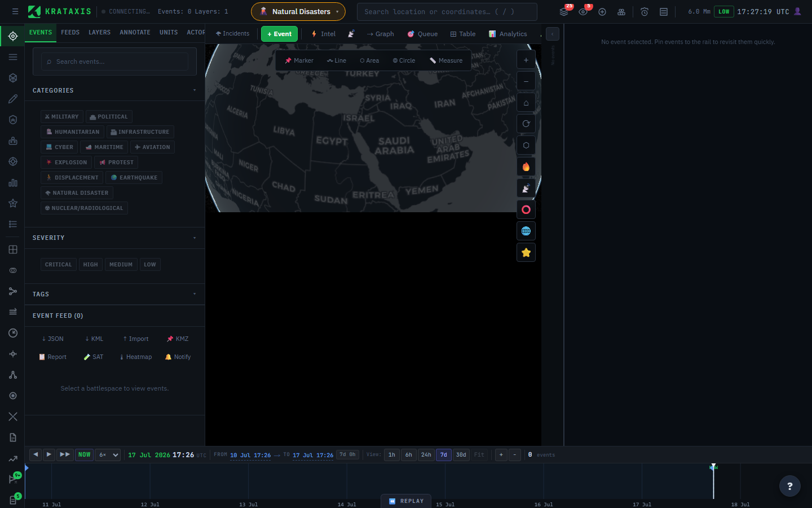Open the Analytics view
Screen dimensions: 812x508
pyautogui.click(x=507, y=34)
